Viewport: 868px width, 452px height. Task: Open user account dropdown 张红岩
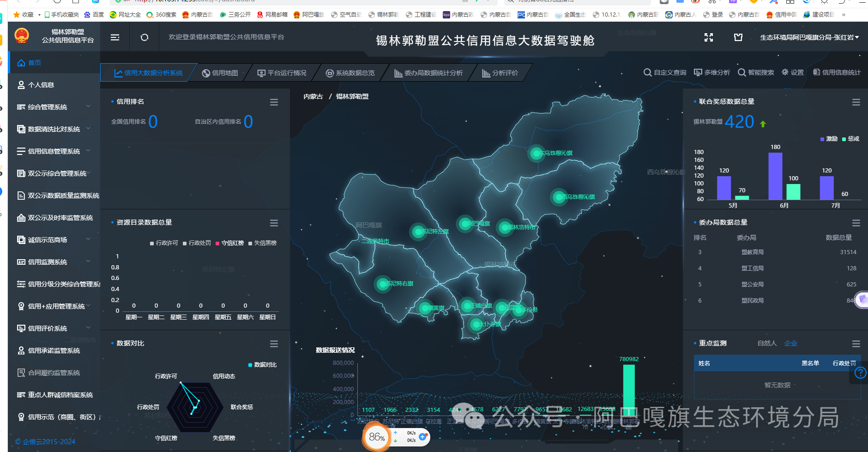pyautogui.click(x=809, y=37)
